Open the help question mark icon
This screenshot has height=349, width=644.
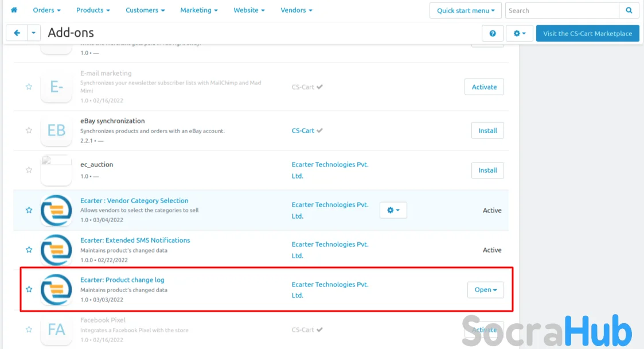[493, 33]
